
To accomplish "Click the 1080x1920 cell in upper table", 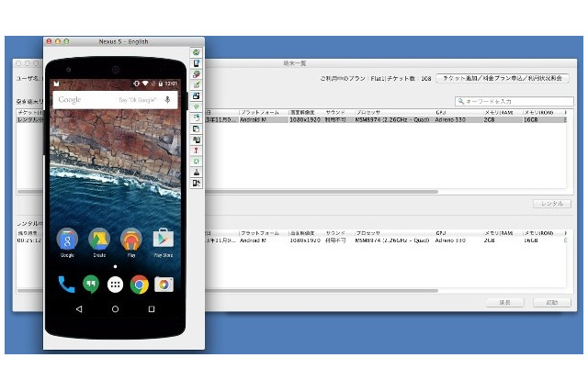I will pyautogui.click(x=305, y=120).
